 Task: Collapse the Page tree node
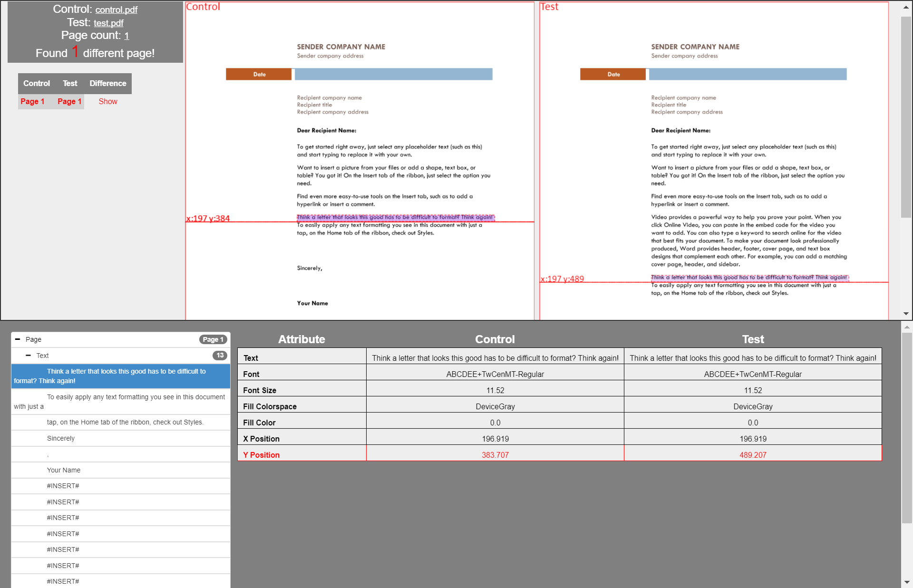tap(18, 339)
